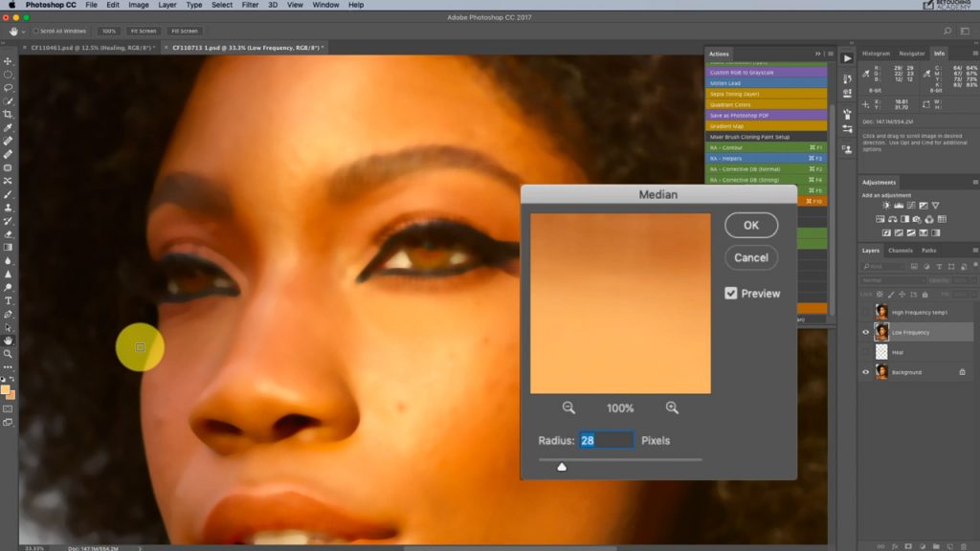Show the High Frequency temp1 layer
The width and height of the screenshot is (980, 551).
865,312
